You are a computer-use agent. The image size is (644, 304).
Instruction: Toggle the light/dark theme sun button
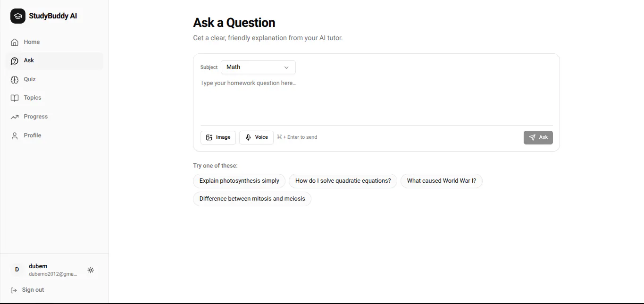point(91,270)
